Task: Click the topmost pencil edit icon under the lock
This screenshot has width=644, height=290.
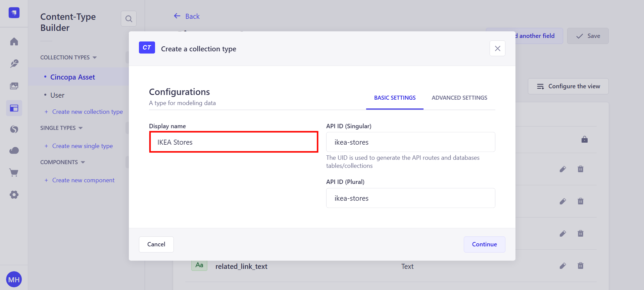Action: (x=563, y=169)
